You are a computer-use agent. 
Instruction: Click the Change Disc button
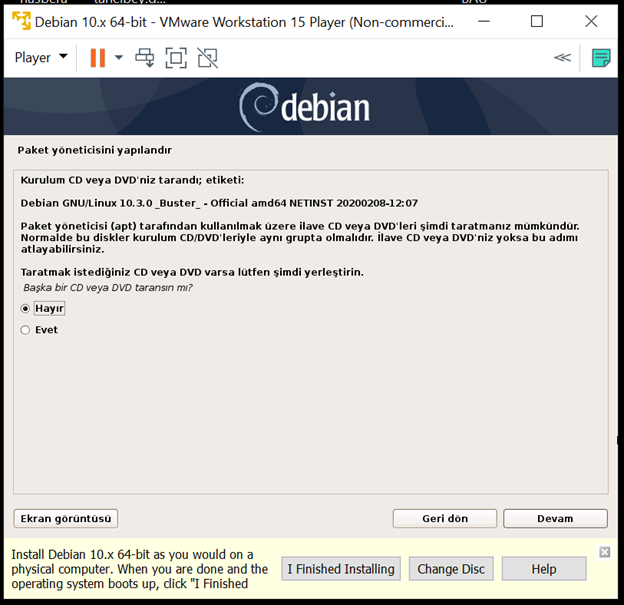coord(451,569)
